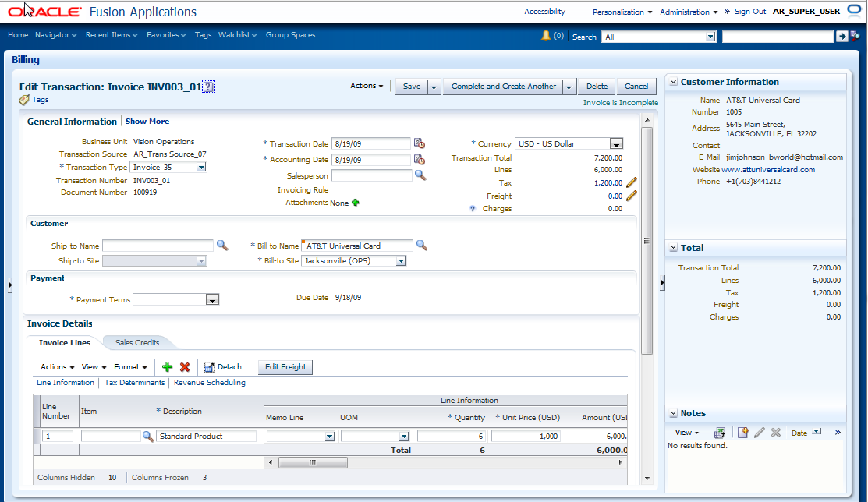Select the Invoice Lines tab
Screen dimensions: 868x502
coord(65,343)
